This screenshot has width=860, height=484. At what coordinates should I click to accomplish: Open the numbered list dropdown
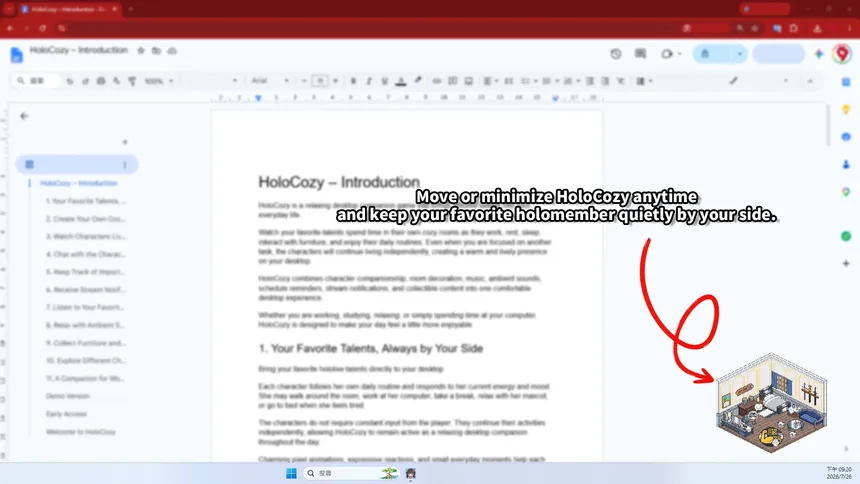tap(572, 81)
